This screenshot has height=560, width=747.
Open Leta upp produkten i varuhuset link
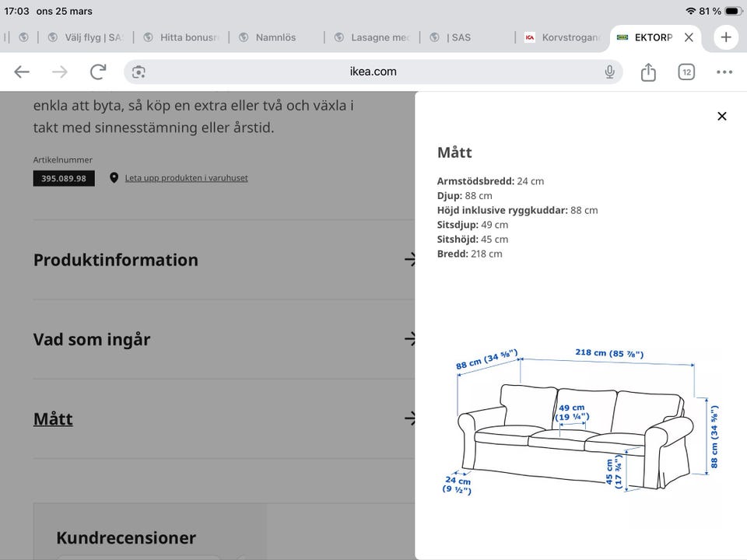[x=186, y=178]
